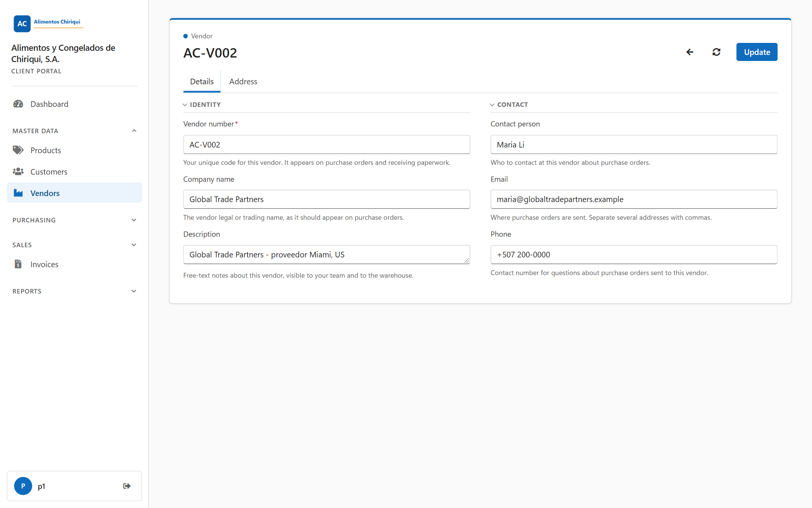Screen dimensions: 812x508
Task: Open Invoices in the sidebar
Action: (x=74, y=264)
